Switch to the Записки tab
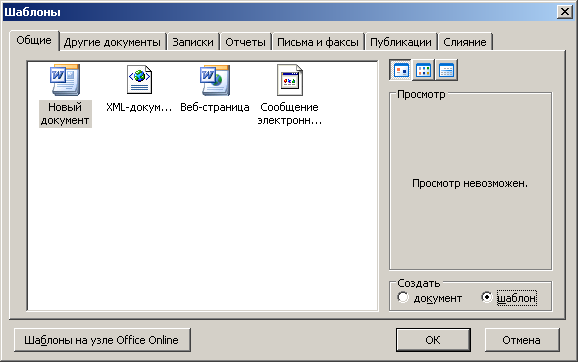Viewport: 578px width, 362px height. click(x=193, y=42)
